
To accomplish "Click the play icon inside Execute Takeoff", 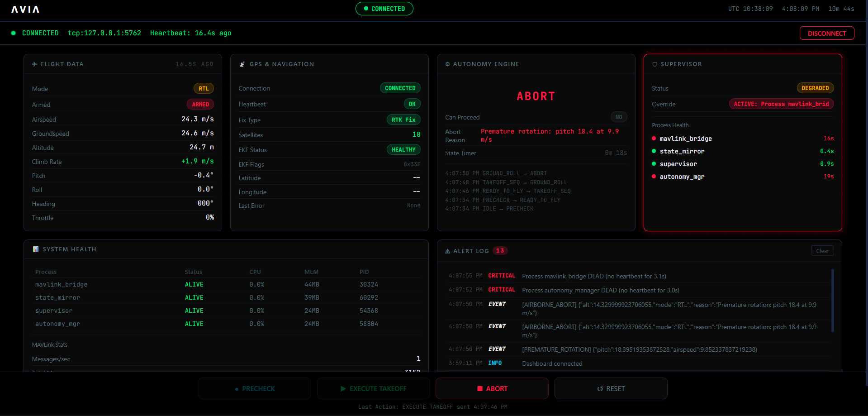I will (342, 388).
